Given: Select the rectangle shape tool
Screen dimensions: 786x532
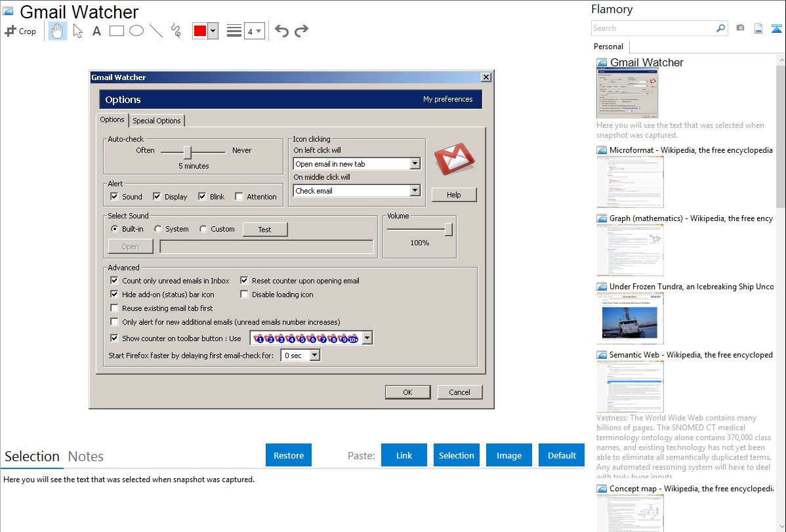Looking at the screenshot, I should coord(117,31).
